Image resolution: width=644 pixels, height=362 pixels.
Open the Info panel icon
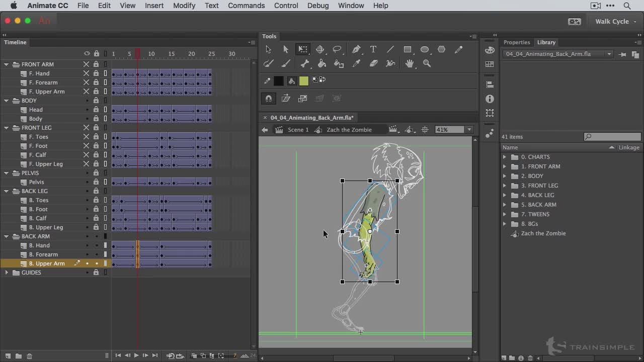[x=490, y=99]
